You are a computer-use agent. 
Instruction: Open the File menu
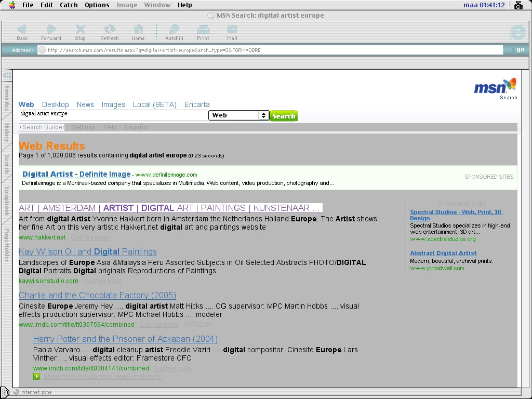(28, 5)
